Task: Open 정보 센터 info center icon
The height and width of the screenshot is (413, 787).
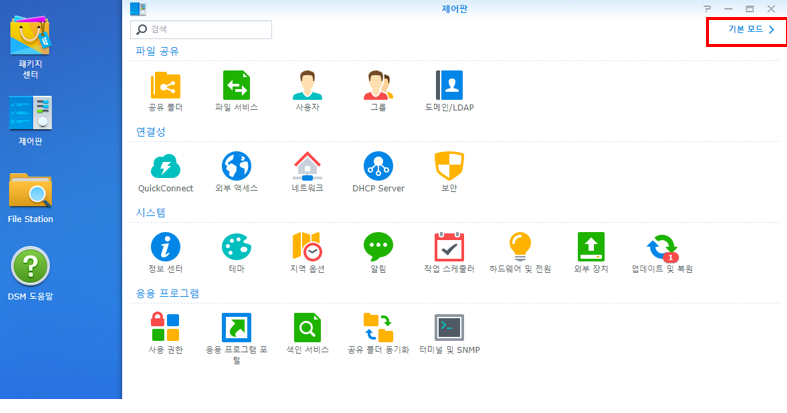Action: coord(166,247)
